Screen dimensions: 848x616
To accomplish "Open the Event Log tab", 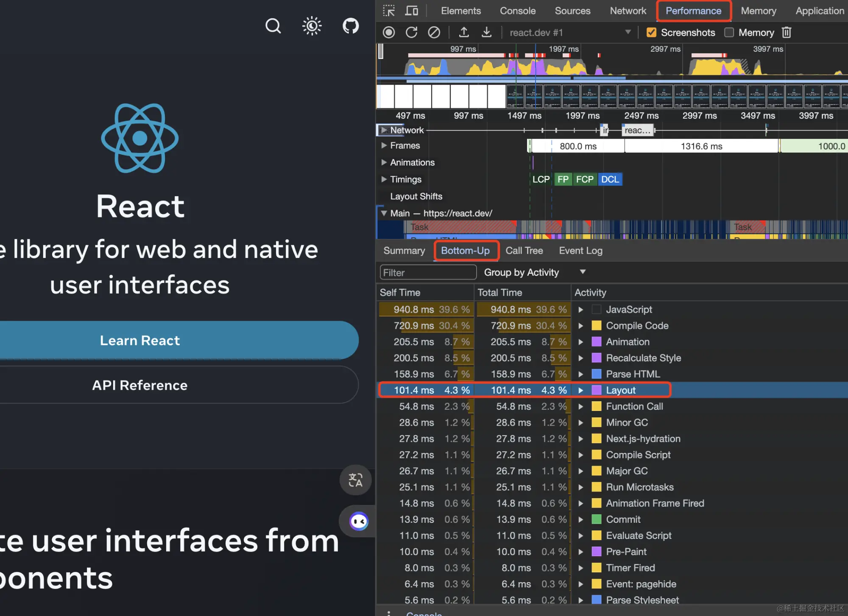I will (580, 250).
